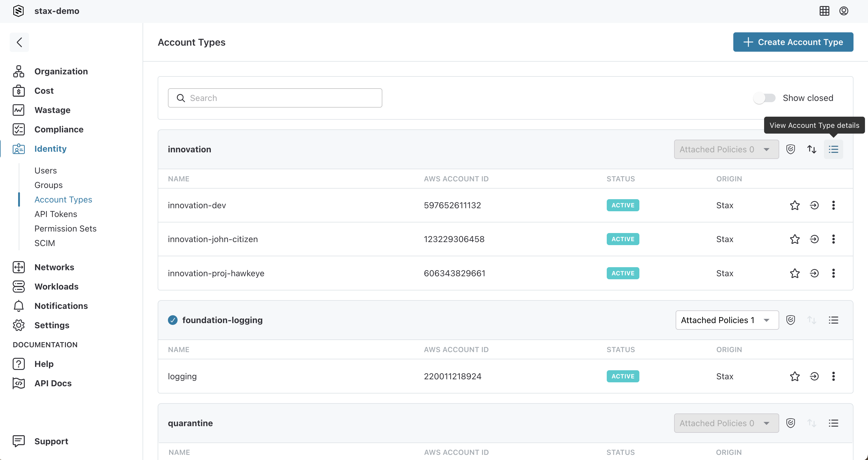The image size is (868, 460).
Task: Click the history/login icon on logging account
Action: point(815,376)
